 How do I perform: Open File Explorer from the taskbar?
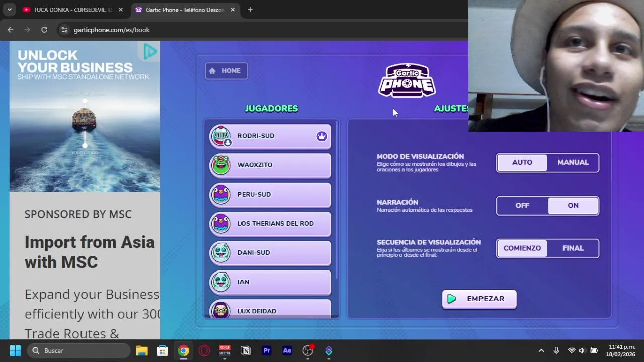[142, 350]
